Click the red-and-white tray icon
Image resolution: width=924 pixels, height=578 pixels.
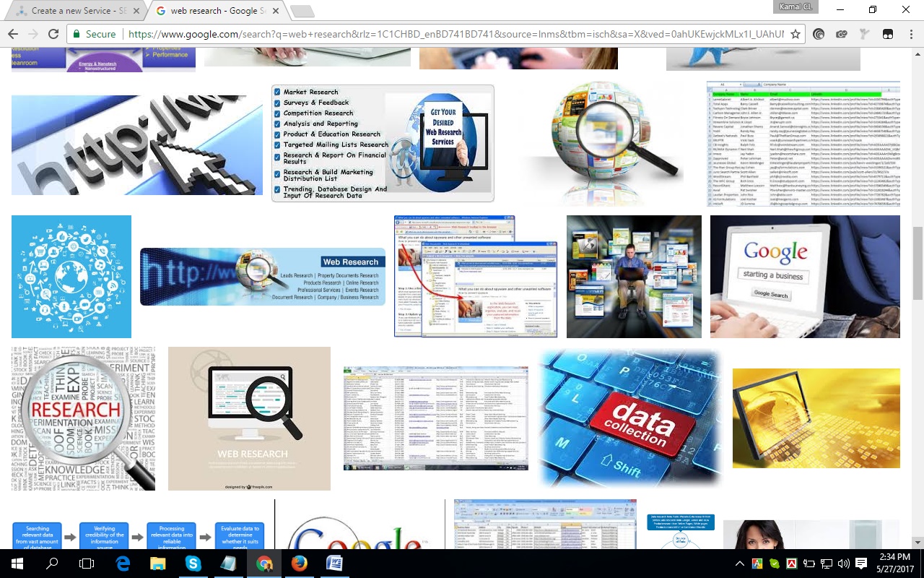pyautogui.click(x=792, y=564)
